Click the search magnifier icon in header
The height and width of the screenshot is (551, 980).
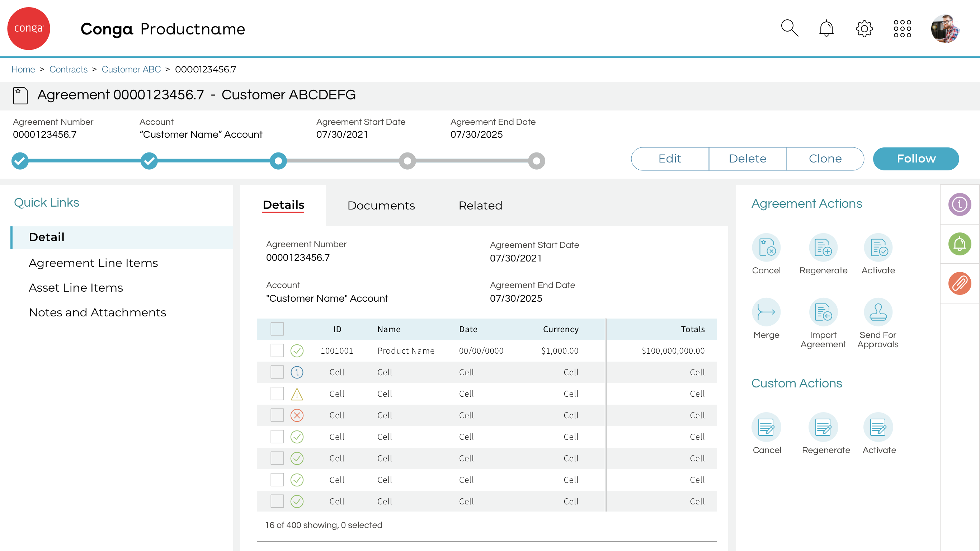tap(790, 29)
